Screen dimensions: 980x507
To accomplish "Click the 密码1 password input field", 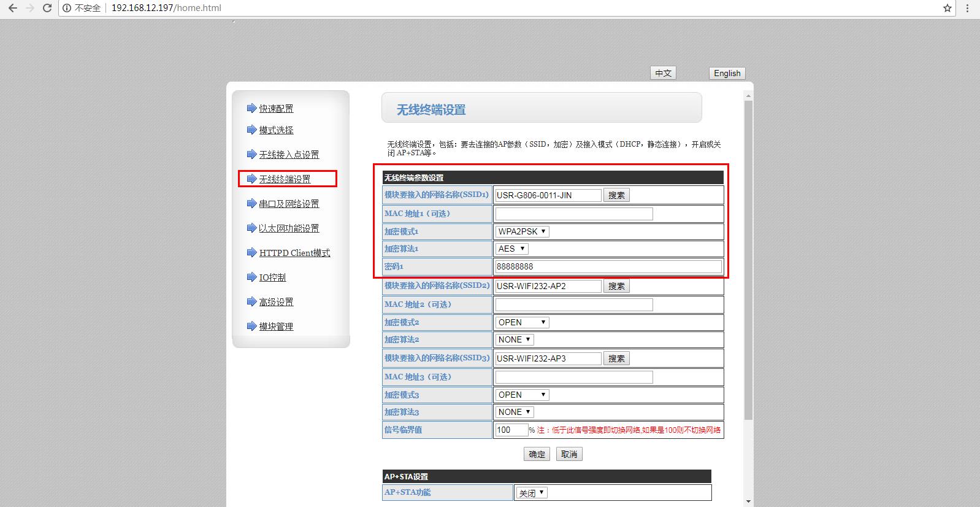I will point(608,266).
